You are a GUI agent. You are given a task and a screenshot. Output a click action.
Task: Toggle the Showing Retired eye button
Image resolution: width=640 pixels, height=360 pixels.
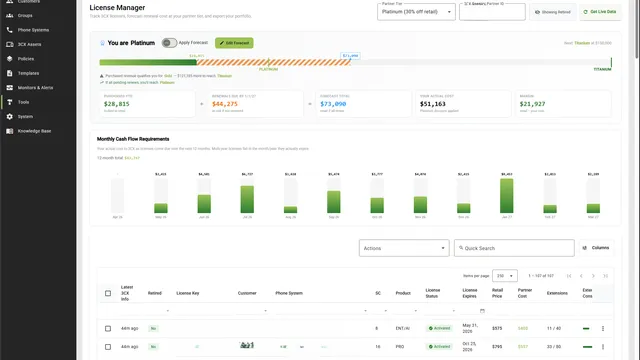click(553, 12)
